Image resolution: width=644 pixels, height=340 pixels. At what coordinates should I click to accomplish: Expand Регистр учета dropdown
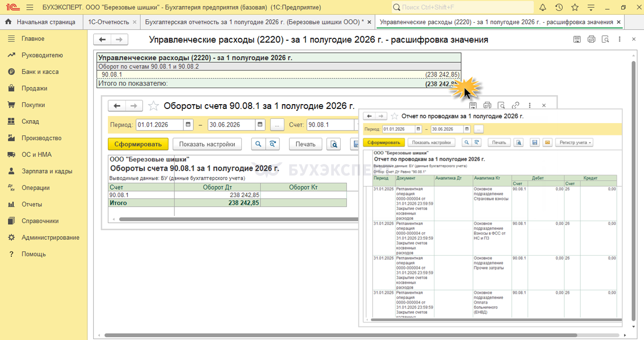(x=574, y=142)
